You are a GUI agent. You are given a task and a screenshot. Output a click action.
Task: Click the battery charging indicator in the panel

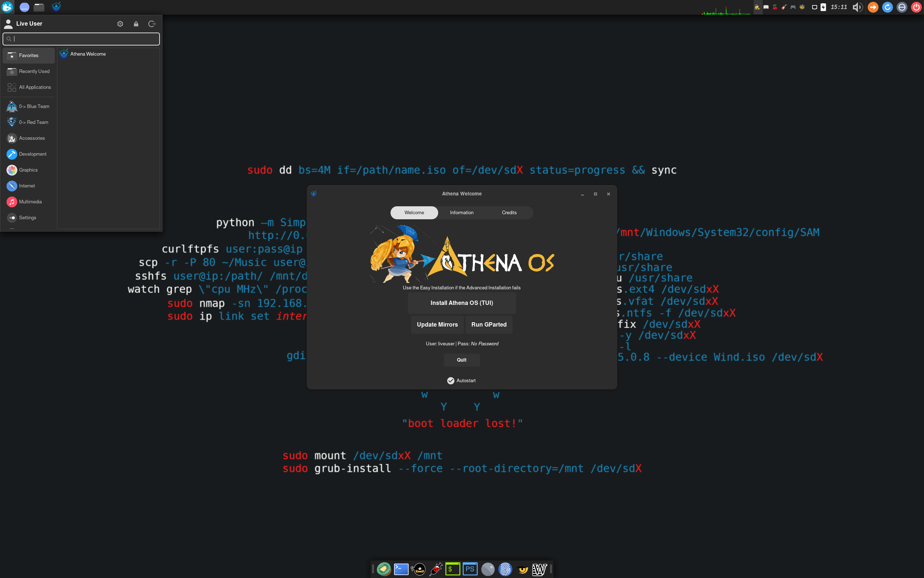[823, 7]
